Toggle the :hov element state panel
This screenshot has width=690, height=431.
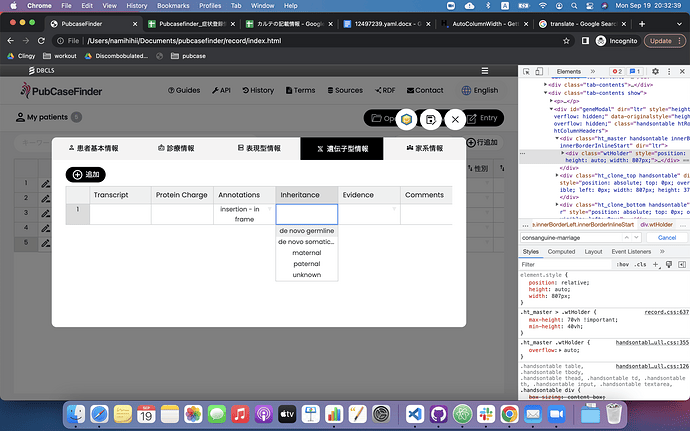(x=622, y=265)
